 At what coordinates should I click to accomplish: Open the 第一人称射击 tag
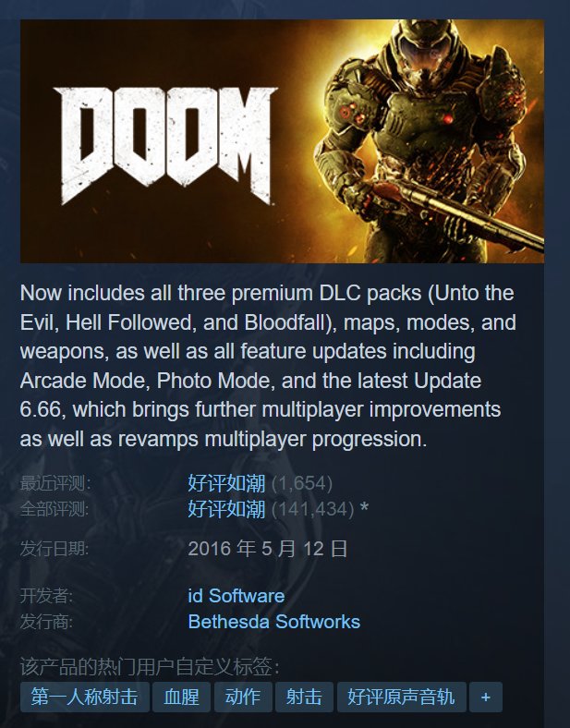tap(84, 697)
